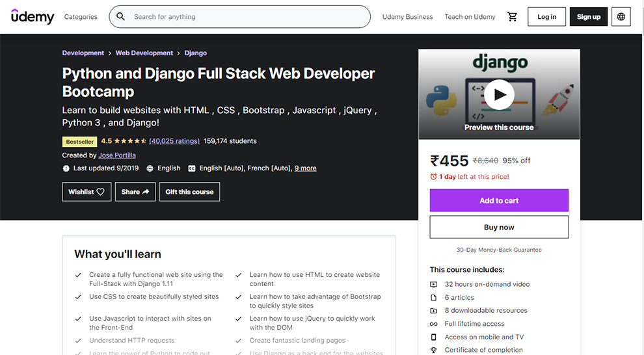
Task: Click the Preview this course label
Action: 499,127
